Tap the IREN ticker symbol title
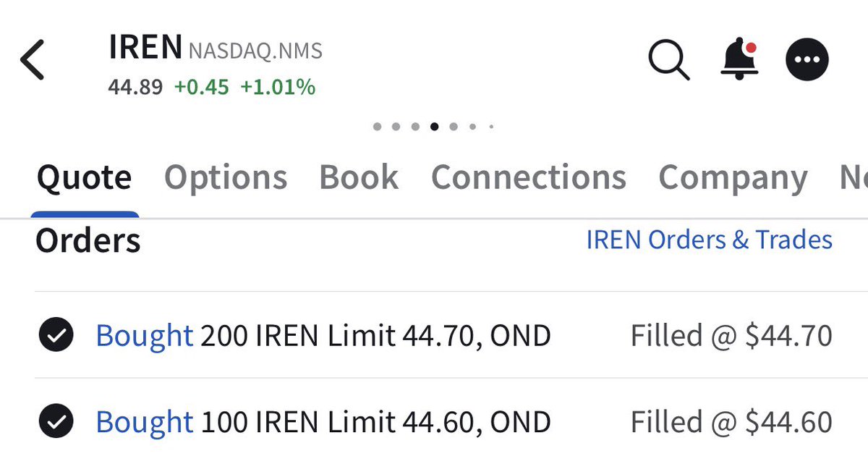Viewport: 868px width, 464px height. point(145,48)
